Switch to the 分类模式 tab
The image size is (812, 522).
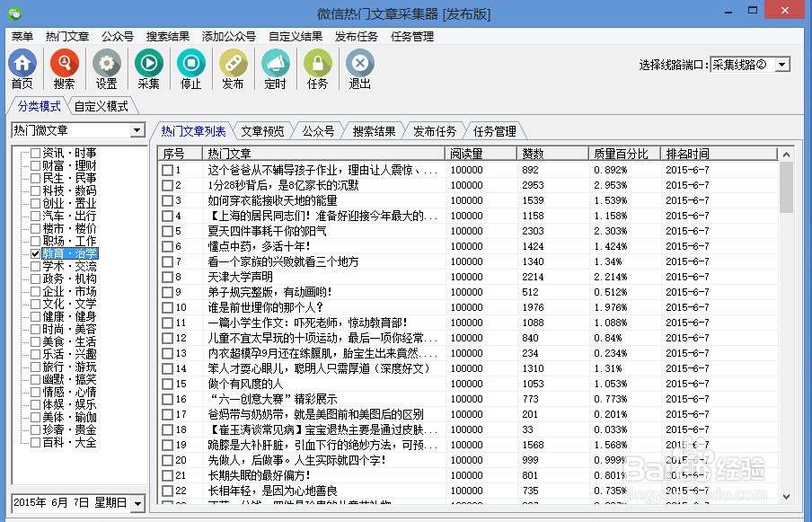point(40,106)
